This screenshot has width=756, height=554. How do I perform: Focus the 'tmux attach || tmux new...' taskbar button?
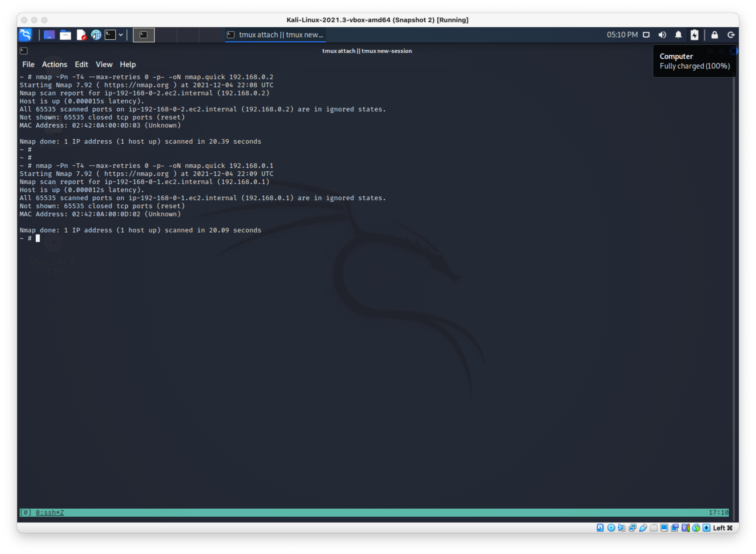276,35
